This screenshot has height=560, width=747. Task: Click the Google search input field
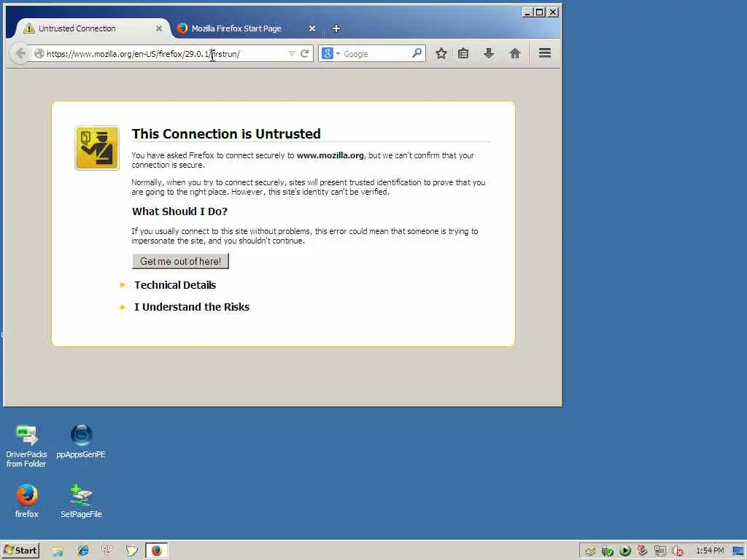pos(376,54)
